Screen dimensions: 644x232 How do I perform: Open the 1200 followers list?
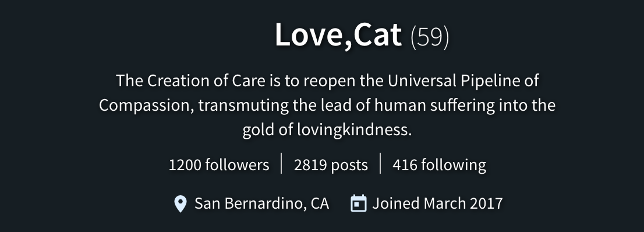[x=219, y=165]
